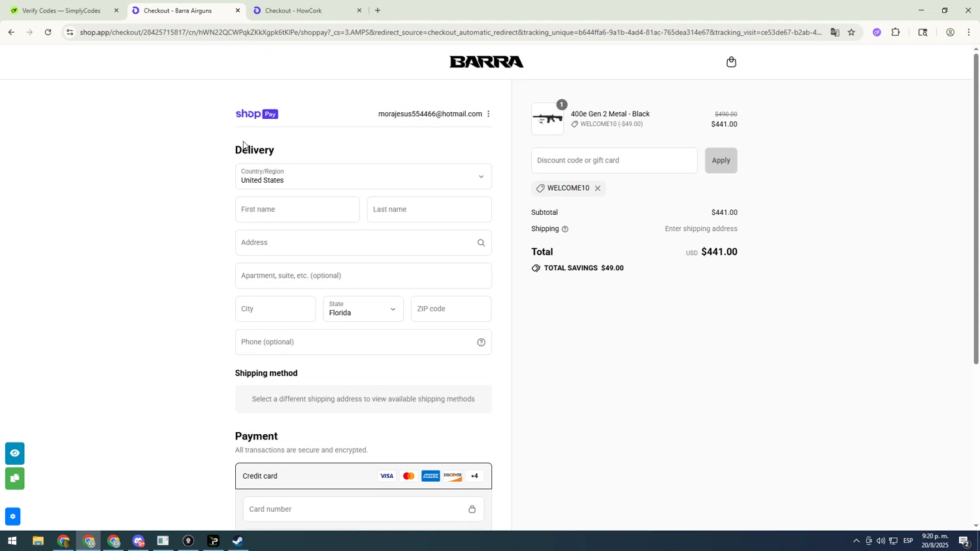
Task: Click the Apply discount button
Action: pyautogui.click(x=721, y=161)
